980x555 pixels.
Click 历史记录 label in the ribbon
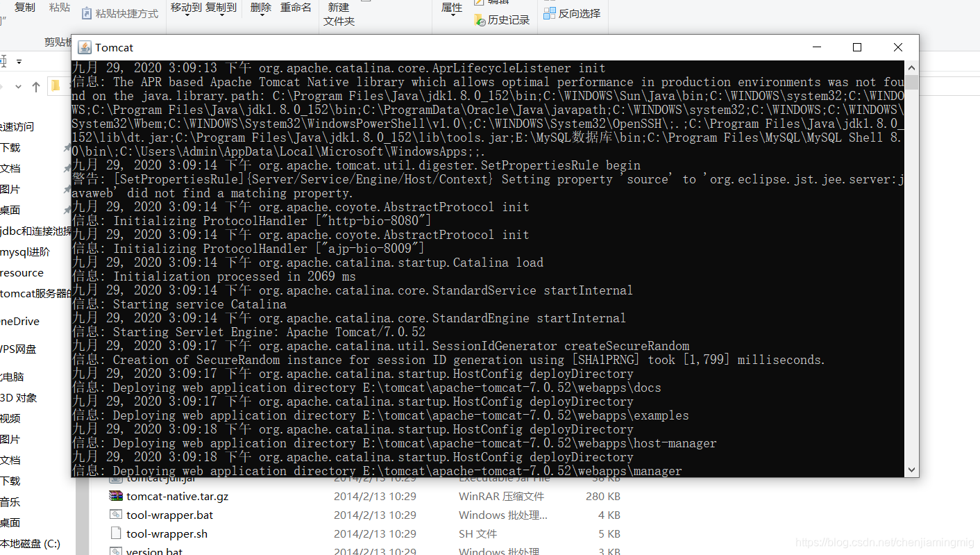(x=509, y=20)
